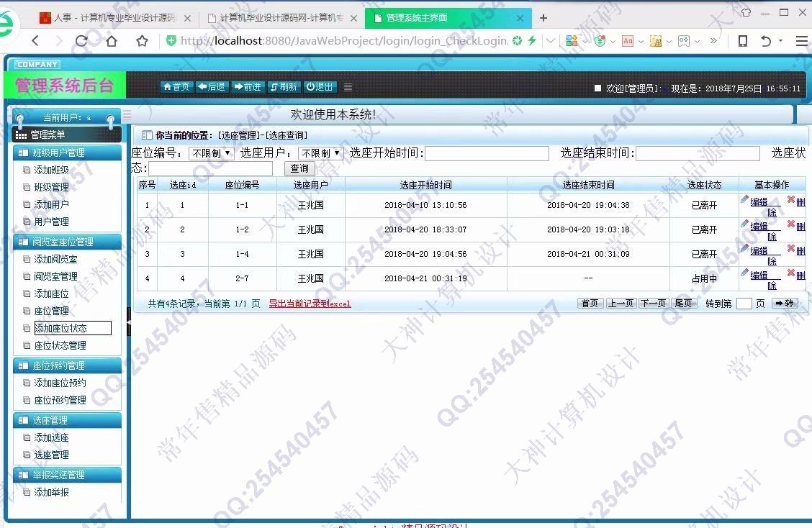
Task: Click the red X delete icon for seat 2-7
Action: pyautogui.click(x=791, y=273)
